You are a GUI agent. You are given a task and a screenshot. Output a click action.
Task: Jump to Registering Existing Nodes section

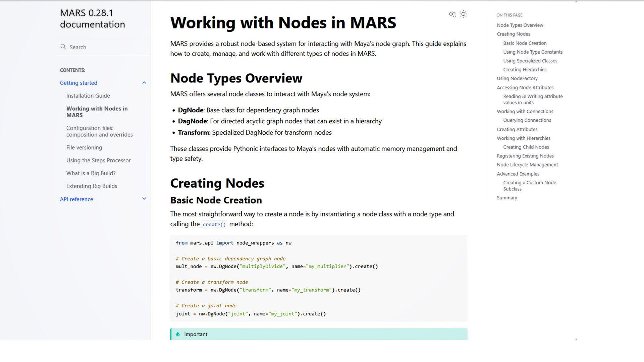pyautogui.click(x=525, y=156)
